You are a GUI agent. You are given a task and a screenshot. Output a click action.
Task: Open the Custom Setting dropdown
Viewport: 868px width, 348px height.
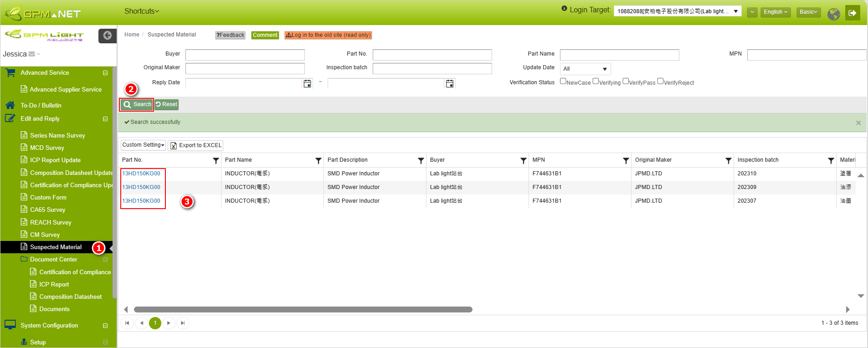coord(143,145)
